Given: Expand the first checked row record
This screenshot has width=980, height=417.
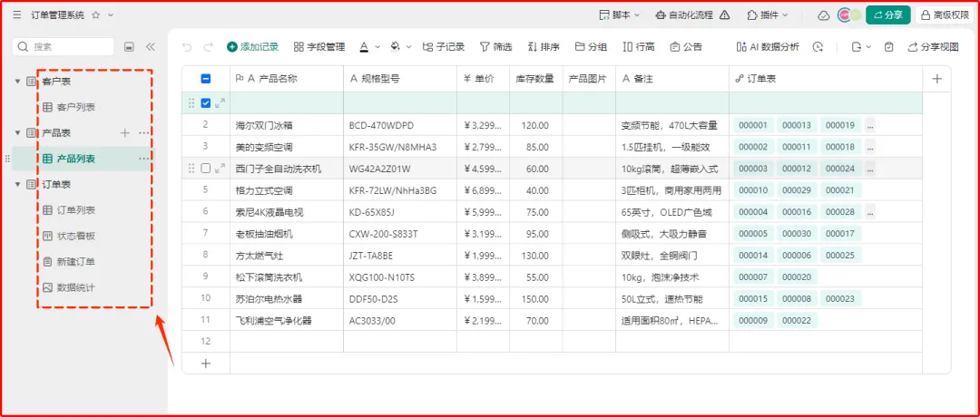Looking at the screenshot, I should pos(220,103).
